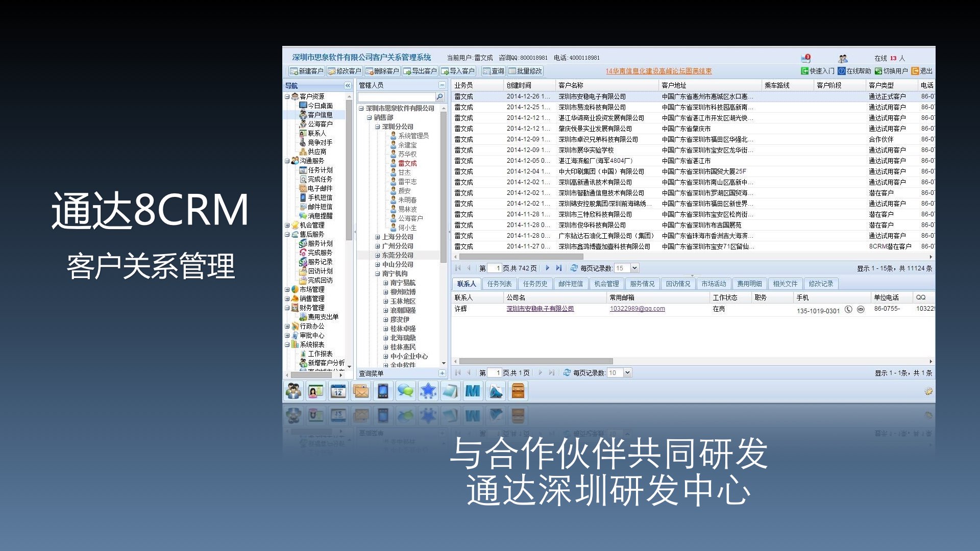Expand 市场管理 in navigation tree
Screen dimensions: 980x551
287,289
